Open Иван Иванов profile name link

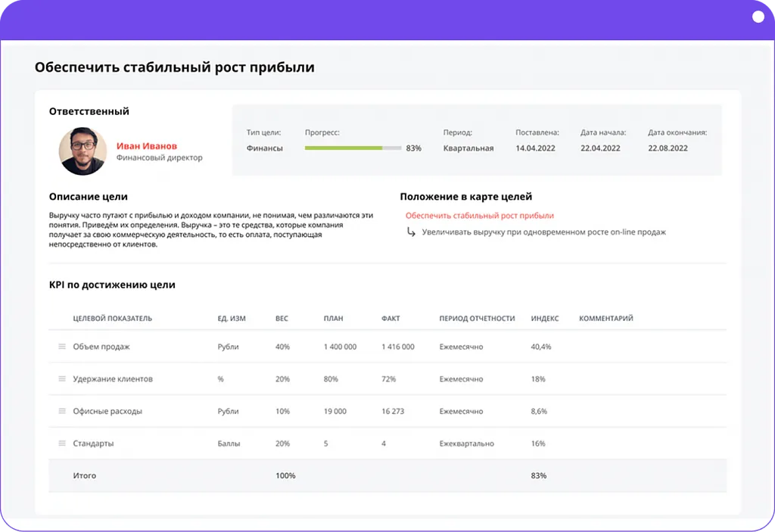coord(146,146)
